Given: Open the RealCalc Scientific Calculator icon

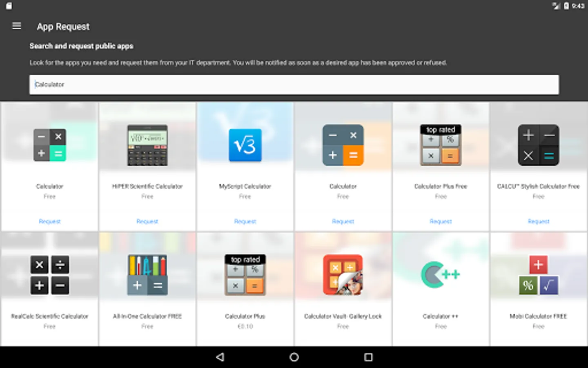Looking at the screenshot, I should pyautogui.click(x=49, y=275).
